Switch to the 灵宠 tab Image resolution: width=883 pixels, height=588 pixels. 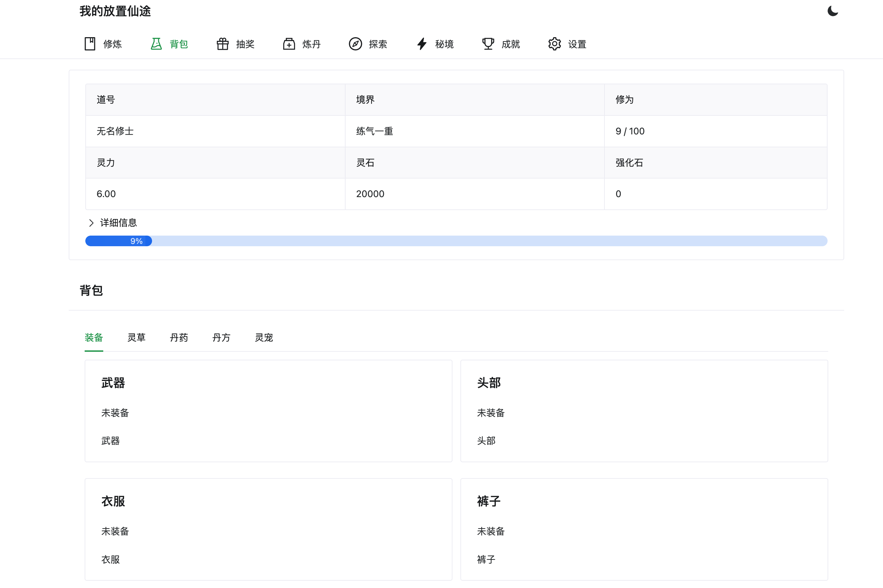coord(264,337)
